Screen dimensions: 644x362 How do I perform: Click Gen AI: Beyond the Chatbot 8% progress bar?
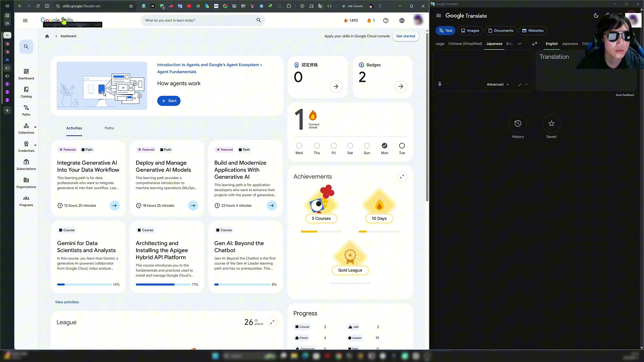(x=242, y=285)
